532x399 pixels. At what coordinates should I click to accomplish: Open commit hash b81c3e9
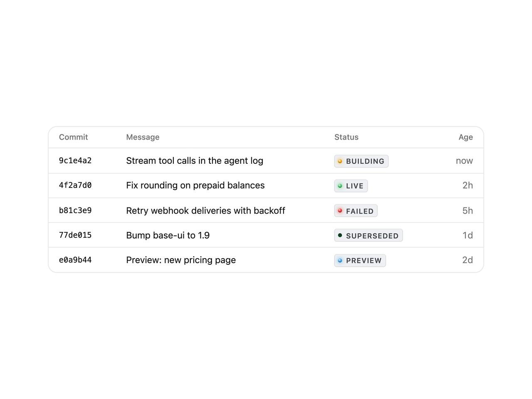point(75,210)
